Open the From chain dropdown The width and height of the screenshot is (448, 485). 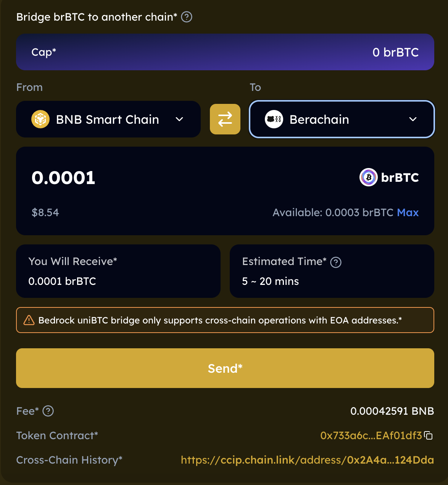[x=108, y=119]
